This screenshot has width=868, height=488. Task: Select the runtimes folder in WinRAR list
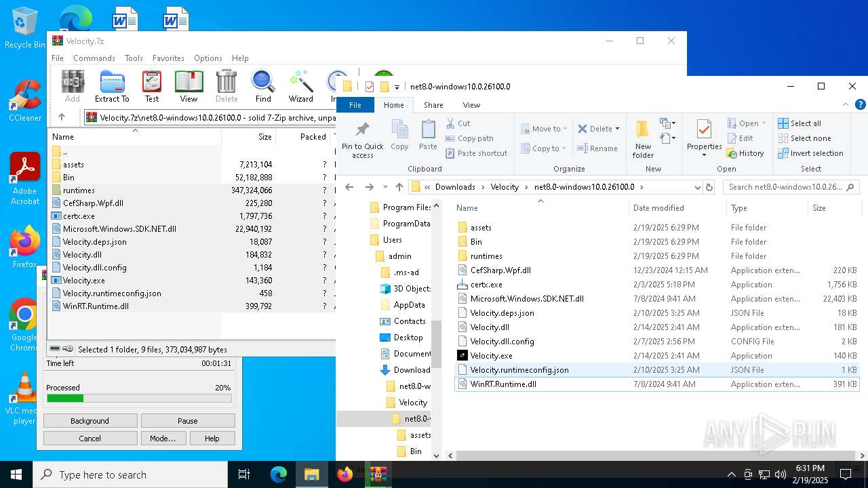click(79, 190)
